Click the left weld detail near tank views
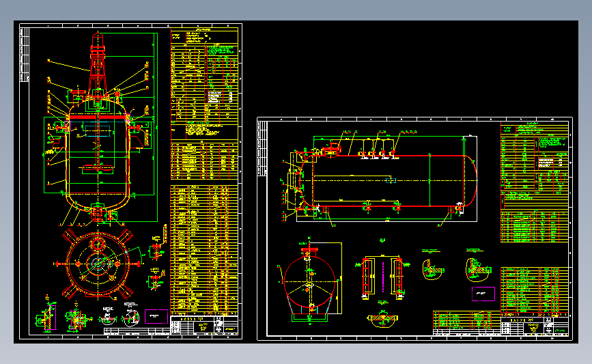This screenshot has height=364, width=592. tap(433, 269)
